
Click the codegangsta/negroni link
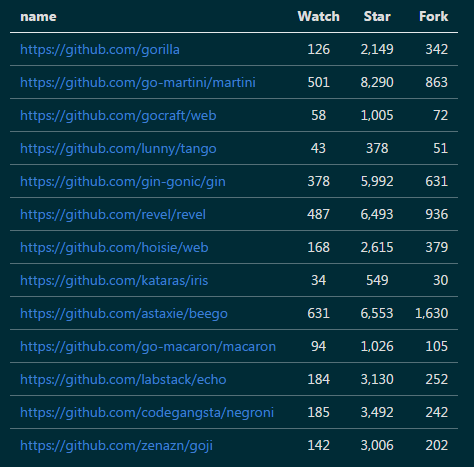(x=147, y=412)
